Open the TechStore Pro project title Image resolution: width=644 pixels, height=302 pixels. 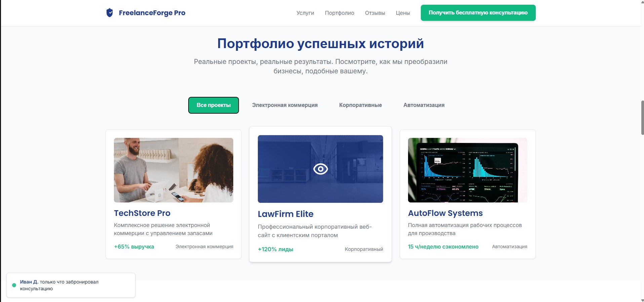pyautogui.click(x=142, y=213)
